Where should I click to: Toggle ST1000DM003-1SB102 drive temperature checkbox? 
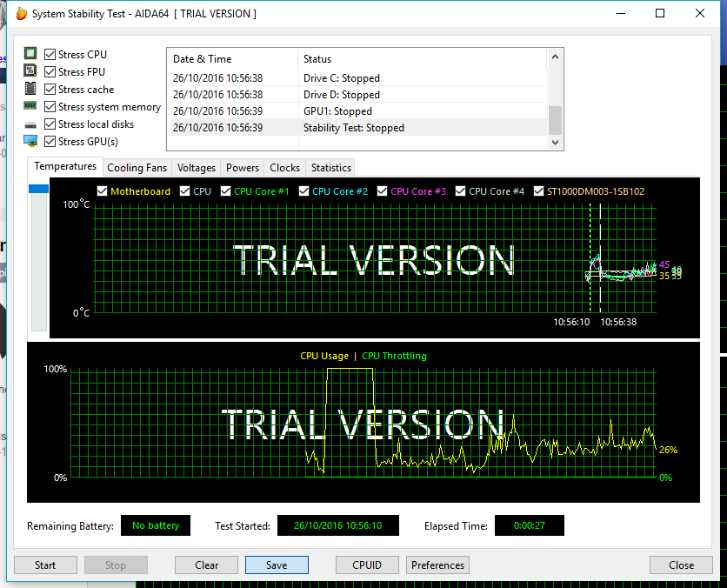click(x=538, y=191)
